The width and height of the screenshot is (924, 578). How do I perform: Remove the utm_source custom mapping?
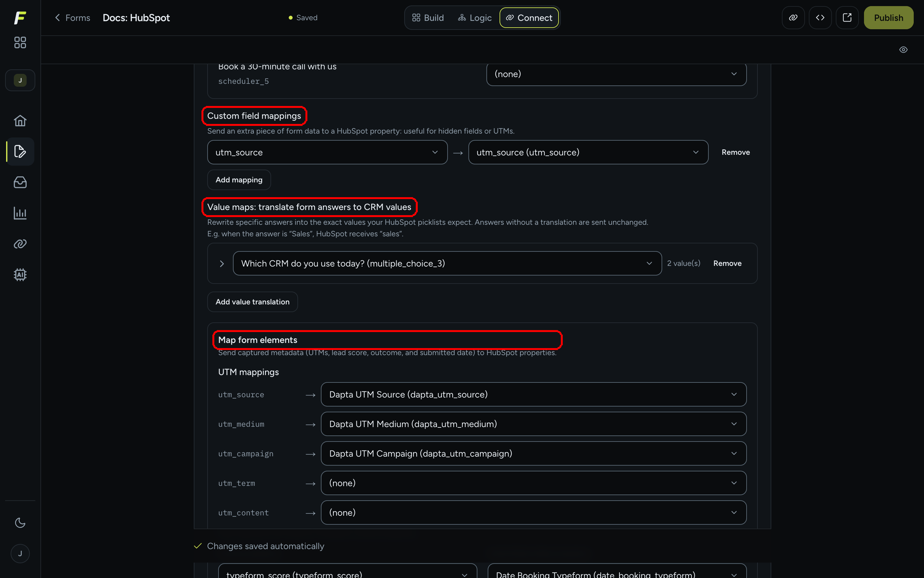pos(735,152)
